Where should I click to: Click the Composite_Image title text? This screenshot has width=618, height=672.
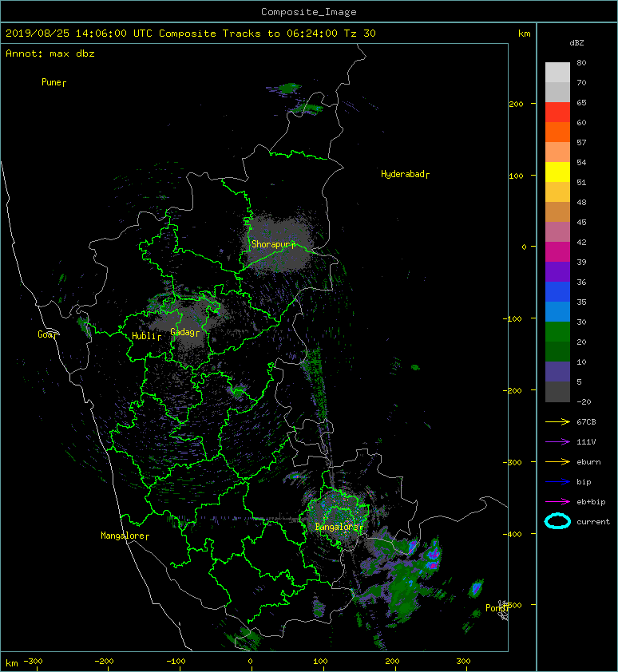[309, 12]
